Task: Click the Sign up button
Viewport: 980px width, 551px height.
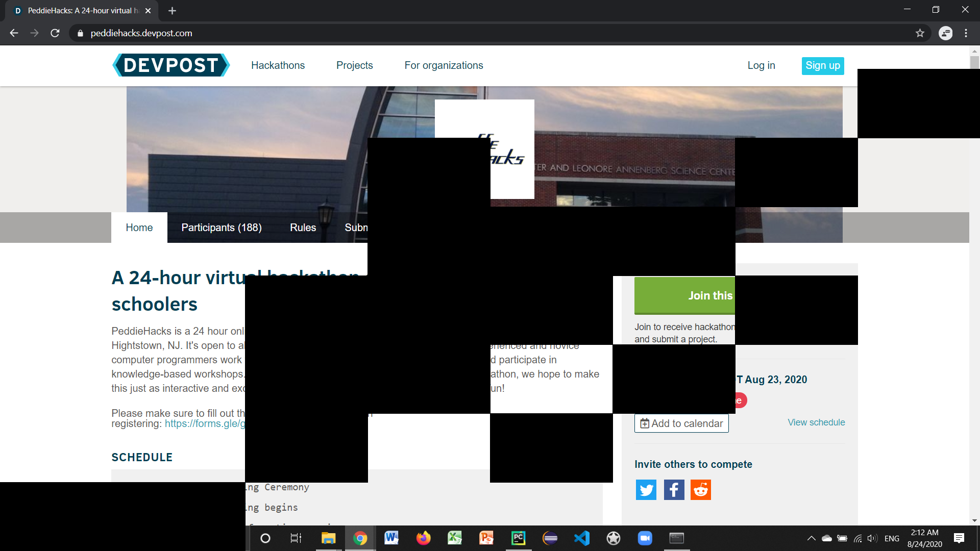Action: click(x=822, y=65)
